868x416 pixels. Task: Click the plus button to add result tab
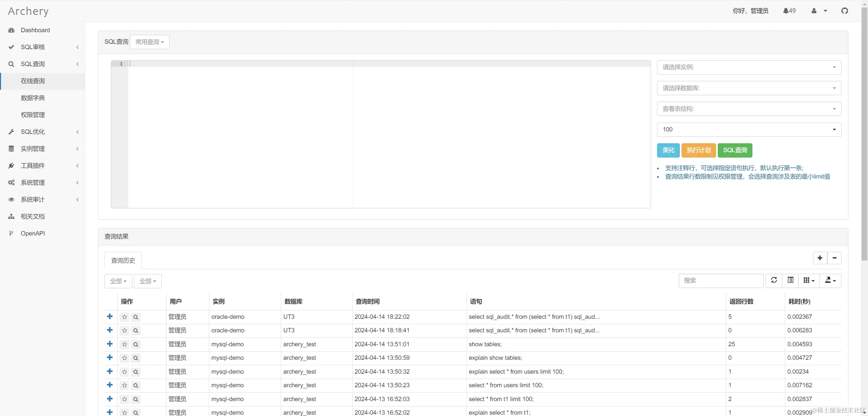click(820, 258)
